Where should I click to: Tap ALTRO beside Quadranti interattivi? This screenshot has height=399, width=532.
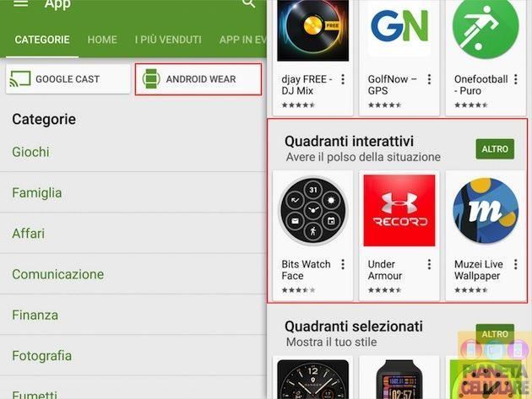tap(495, 149)
